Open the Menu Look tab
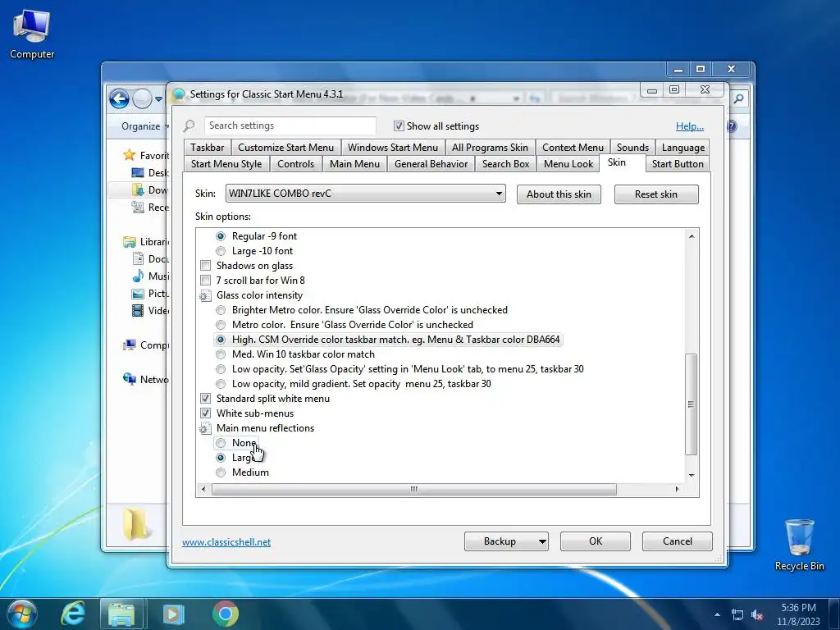 click(x=568, y=164)
